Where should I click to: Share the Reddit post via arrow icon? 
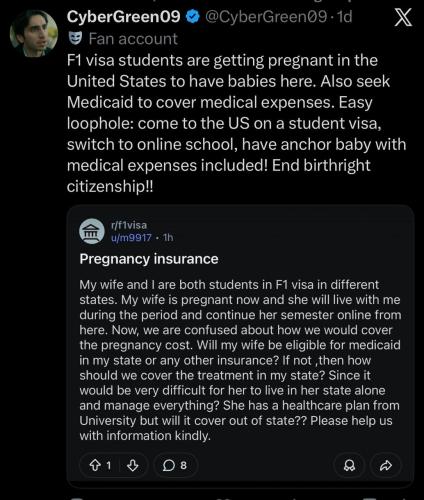click(x=386, y=465)
